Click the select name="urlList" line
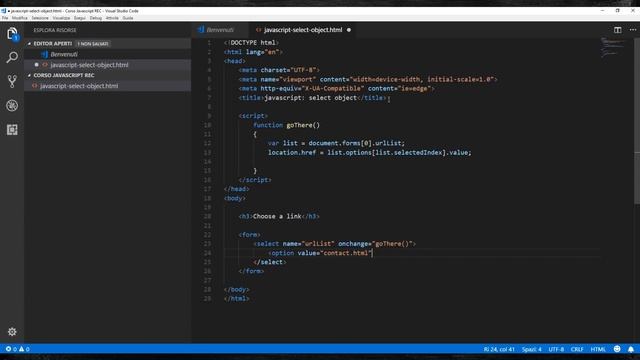This screenshot has height=360, width=640. 334,244
